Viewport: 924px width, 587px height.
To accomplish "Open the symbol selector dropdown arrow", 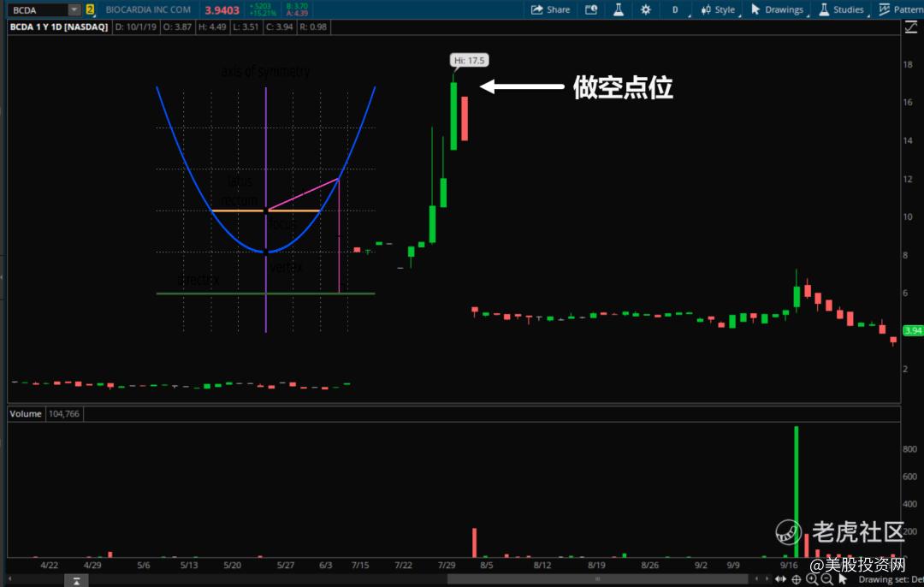I will tap(74, 10).
